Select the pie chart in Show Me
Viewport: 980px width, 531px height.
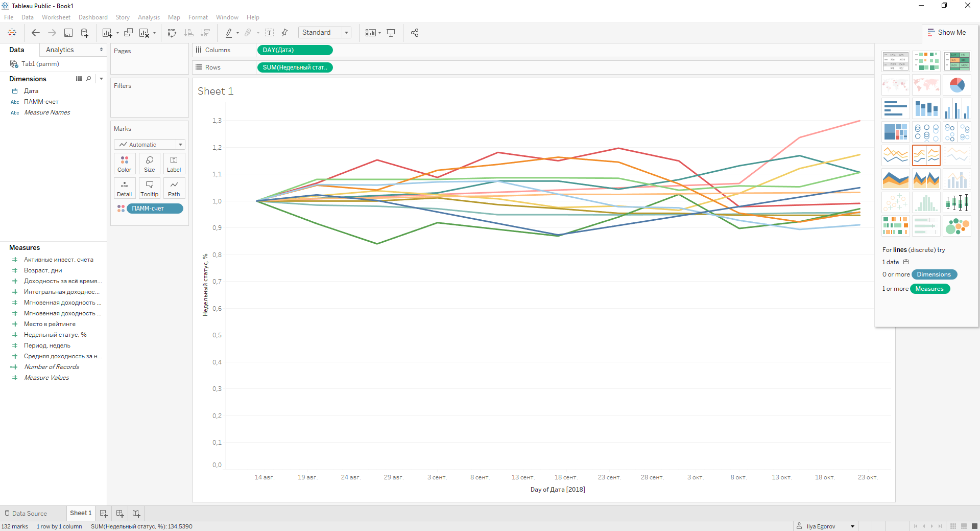(x=957, y=85)
